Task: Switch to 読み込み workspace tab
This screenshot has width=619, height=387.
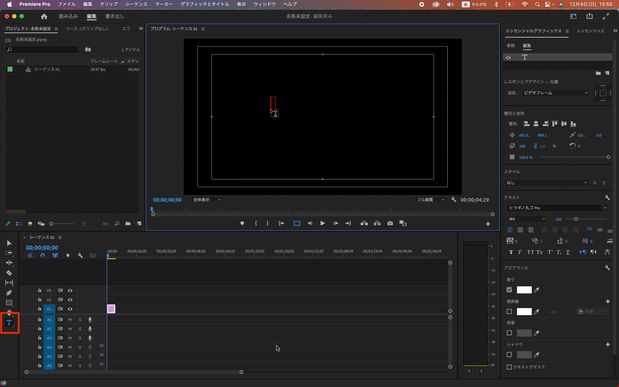Action: click(68, 16)
